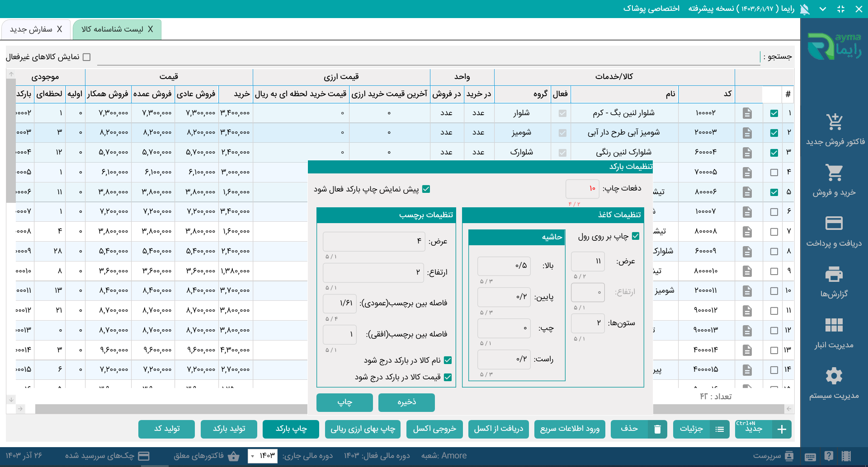Toggle پیش نمایش چاپ بارکد checkbox
The height and width of the screenshot is (467, 868).
(426, 189)
